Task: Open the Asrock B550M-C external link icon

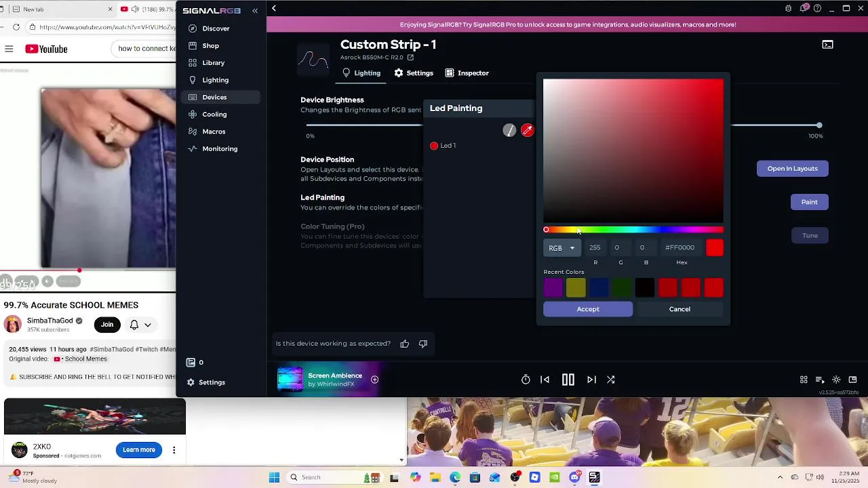Action: (x=410, y=58)
